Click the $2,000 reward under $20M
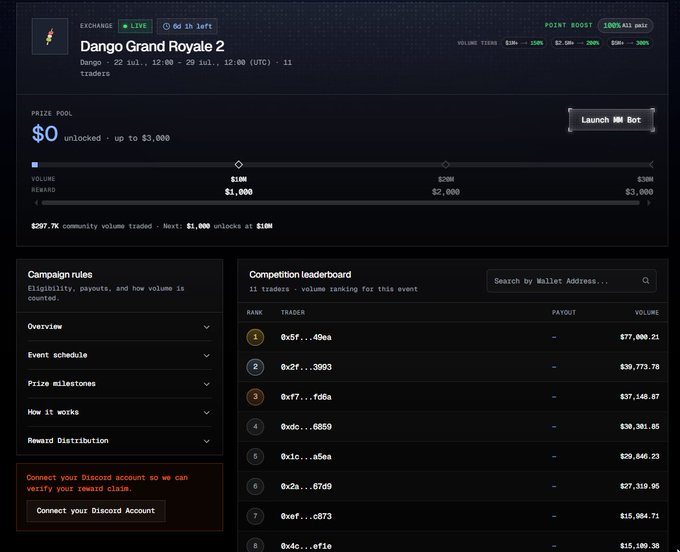This screenshot has height=552, width=680. tap(446, 192)
